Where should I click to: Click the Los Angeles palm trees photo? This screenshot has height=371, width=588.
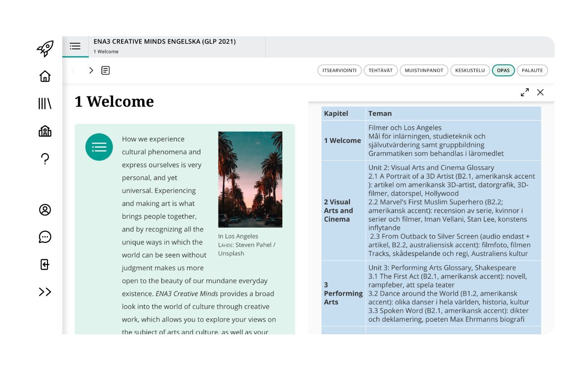click(x=250, y=179)
